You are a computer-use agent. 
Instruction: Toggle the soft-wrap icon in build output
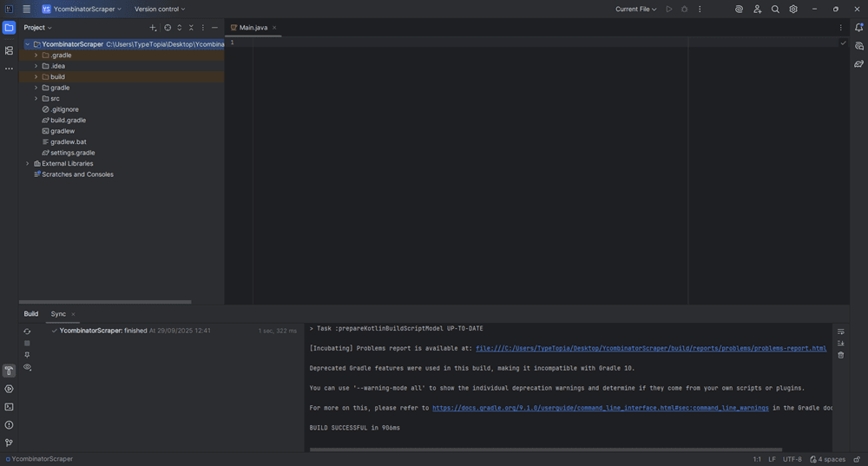[x=840, y=331]
